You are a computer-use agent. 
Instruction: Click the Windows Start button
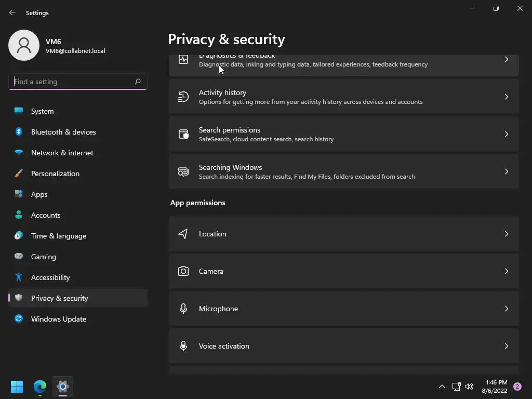(17, 387)
